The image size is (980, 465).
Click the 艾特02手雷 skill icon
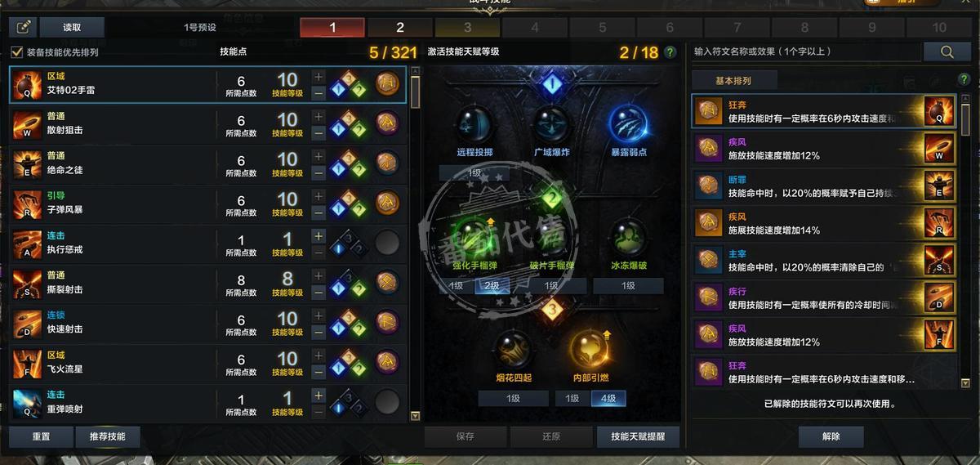[x=27, y=84]
